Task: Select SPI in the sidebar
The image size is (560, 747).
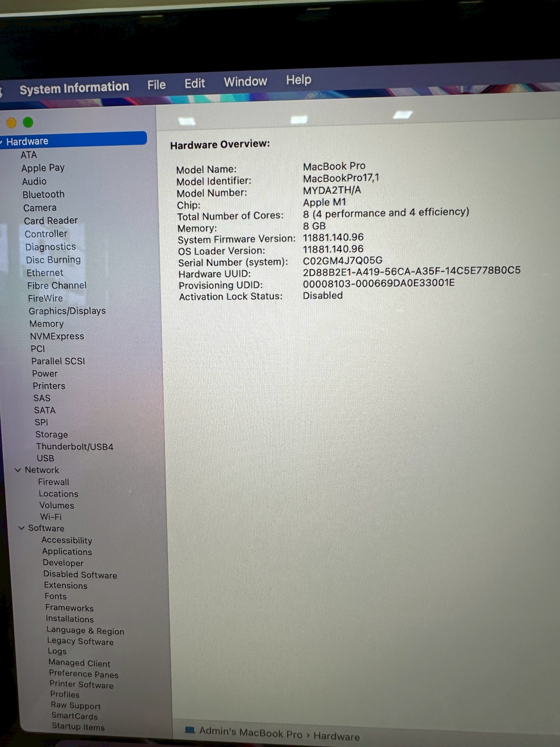Action: coord(41,422)
